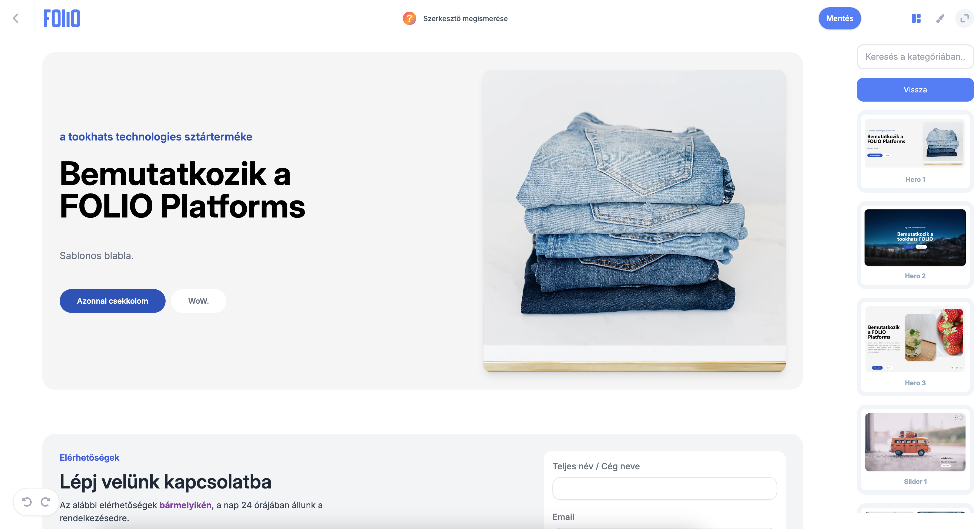Undo the last change
Viewport: 980px width, 529px height.
tap(27, 502)
